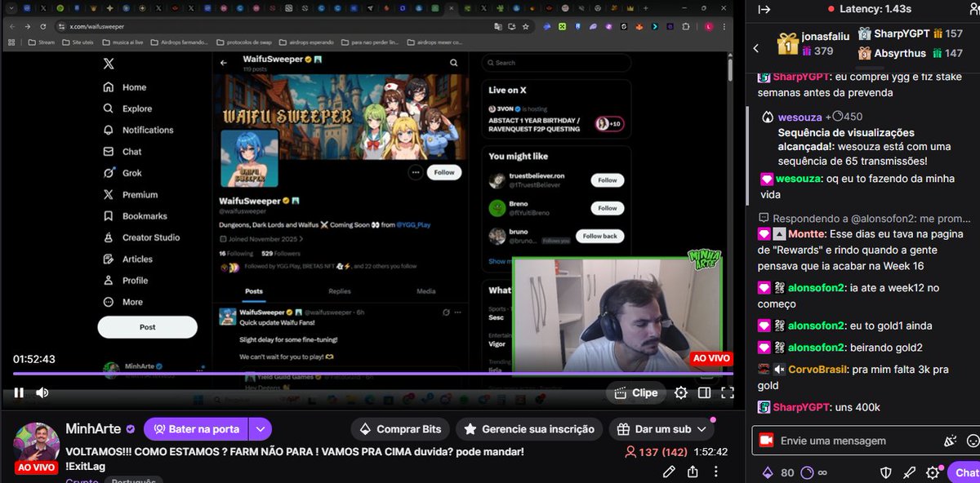Open the celebration party popper icon in chat
980x483 pixels.
tap(950, 441)
